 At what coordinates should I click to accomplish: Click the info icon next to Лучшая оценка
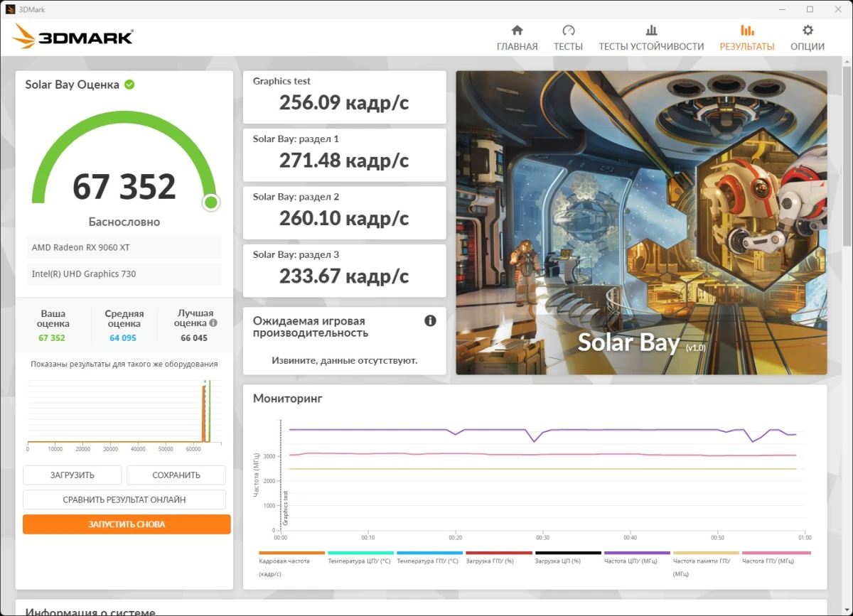(213, 323)
